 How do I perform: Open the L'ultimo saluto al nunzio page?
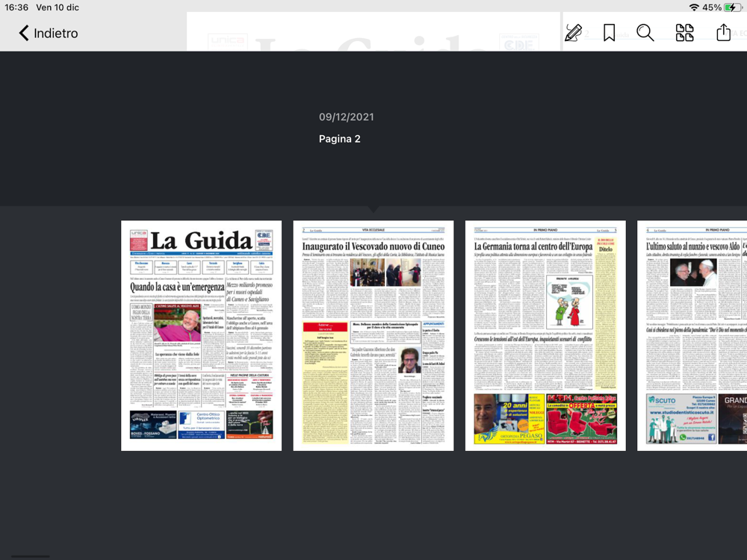click(x=692, y=335)
